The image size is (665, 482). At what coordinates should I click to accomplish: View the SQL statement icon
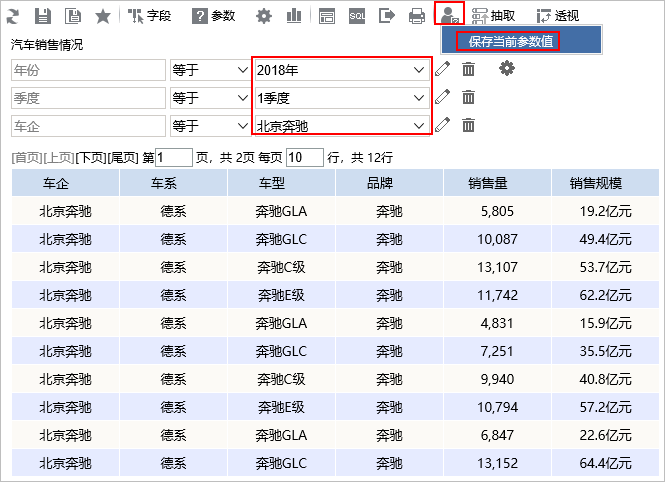tap(357, 16)
